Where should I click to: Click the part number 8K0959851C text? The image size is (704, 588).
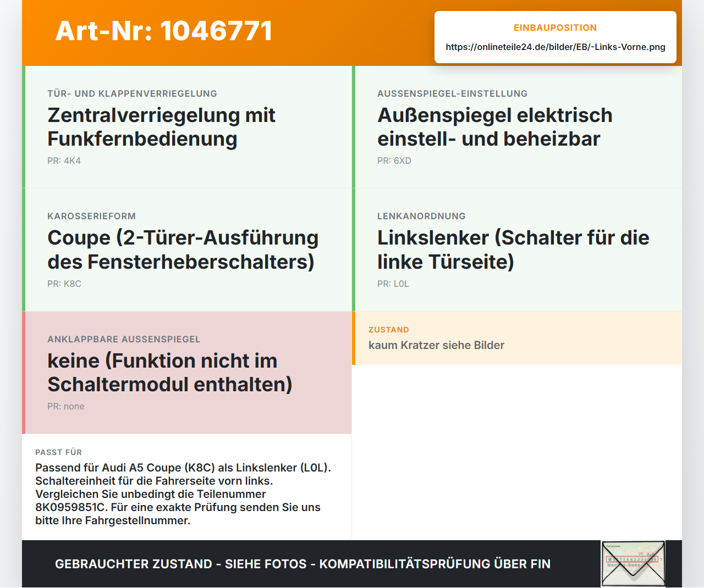point(71,507)
